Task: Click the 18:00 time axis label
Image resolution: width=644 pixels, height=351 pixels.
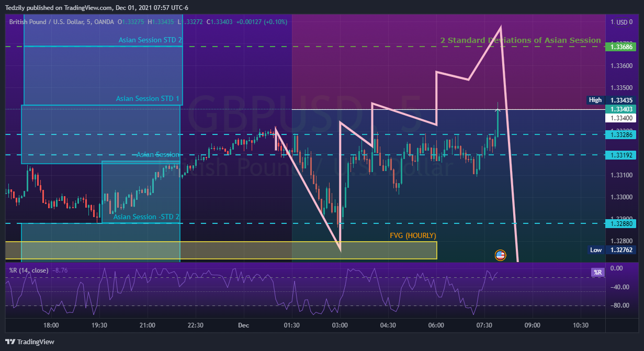Action: [51, 325]
